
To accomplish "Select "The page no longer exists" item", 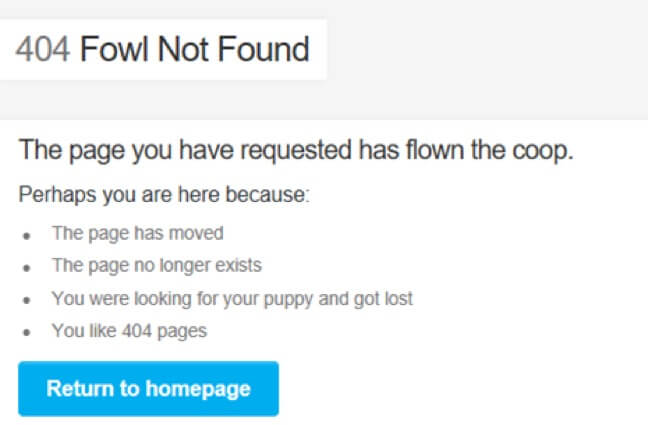I will [x=157, y=266].
